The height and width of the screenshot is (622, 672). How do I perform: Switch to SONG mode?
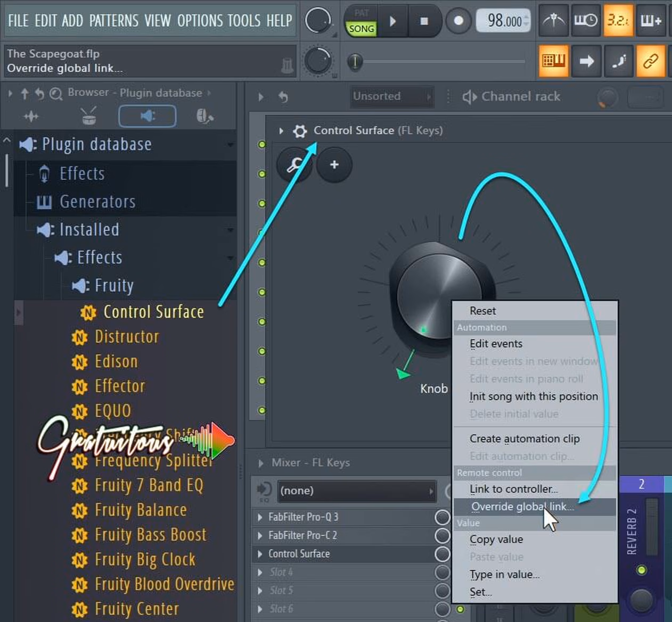362,29
